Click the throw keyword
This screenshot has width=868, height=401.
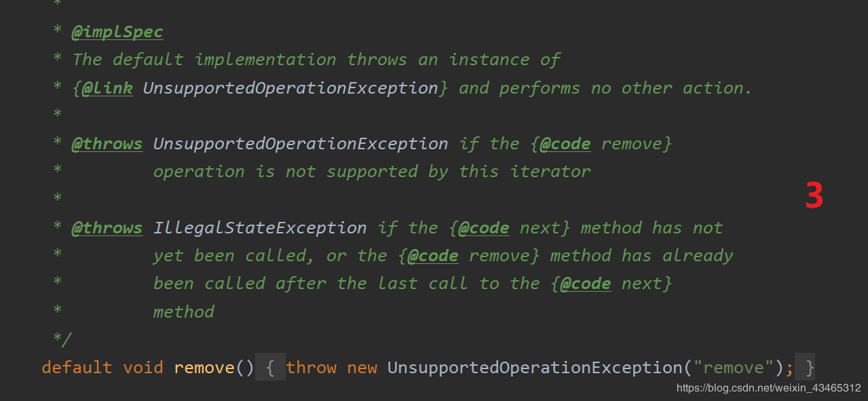(311, 368)
